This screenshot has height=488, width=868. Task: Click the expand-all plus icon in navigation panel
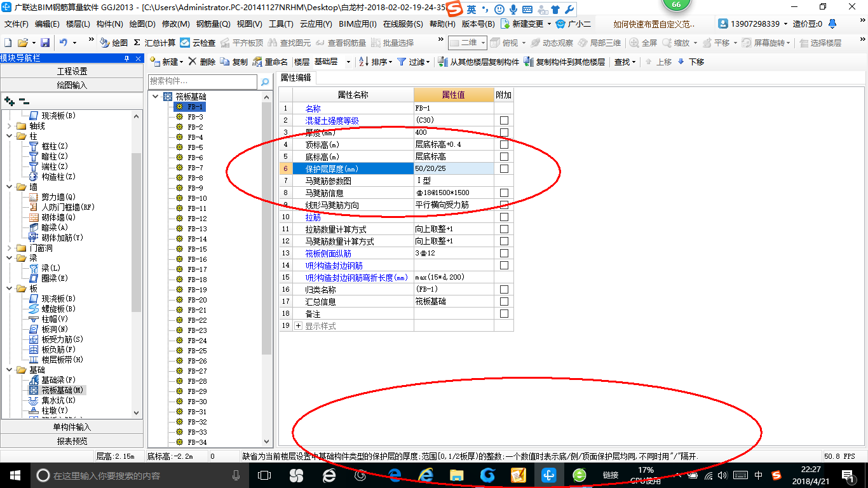click(x=9, y=100)
